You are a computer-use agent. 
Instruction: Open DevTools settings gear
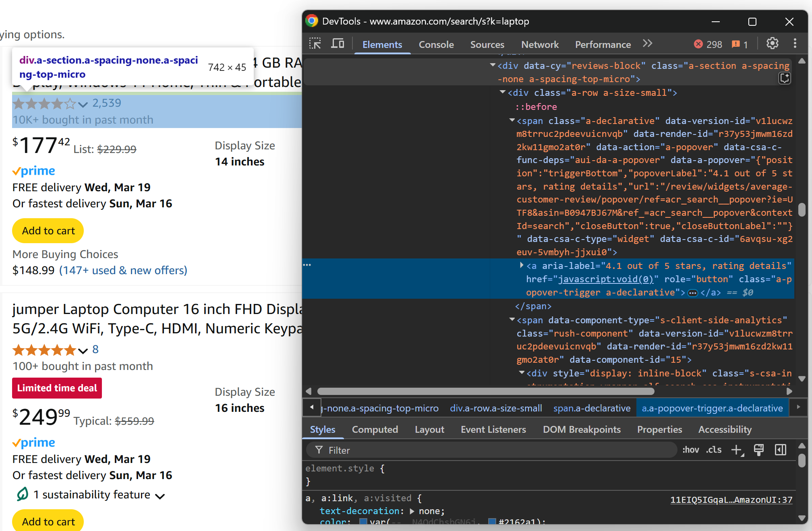coord(772,43)
